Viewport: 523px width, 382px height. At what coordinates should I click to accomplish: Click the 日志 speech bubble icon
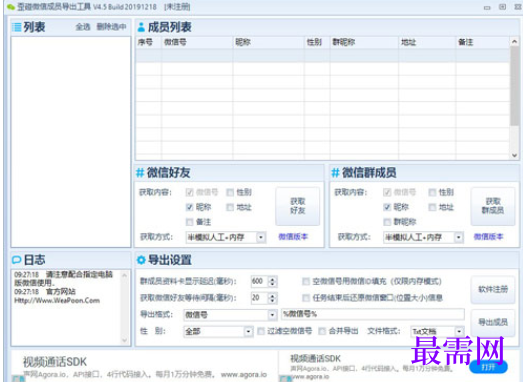[x=16, y=260]
